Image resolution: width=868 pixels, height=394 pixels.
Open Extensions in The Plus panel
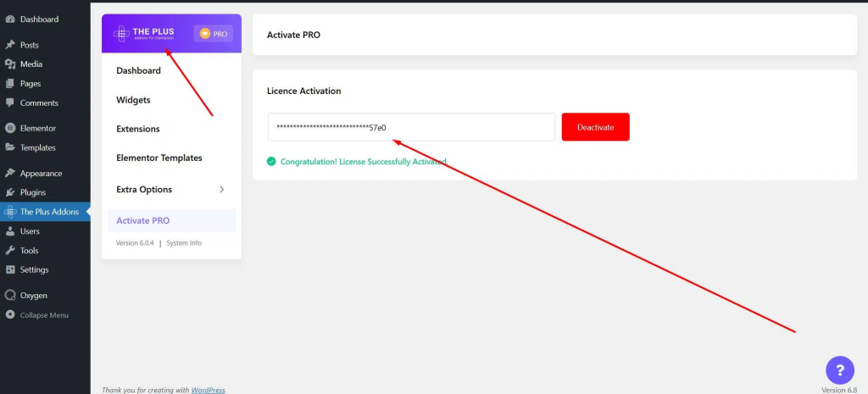(x=137, y=129)
